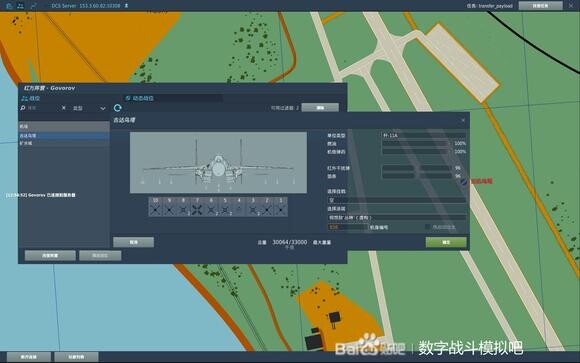Click the first gray button under the slot list
The image size is (580, 363).
(x=50, y=255)
